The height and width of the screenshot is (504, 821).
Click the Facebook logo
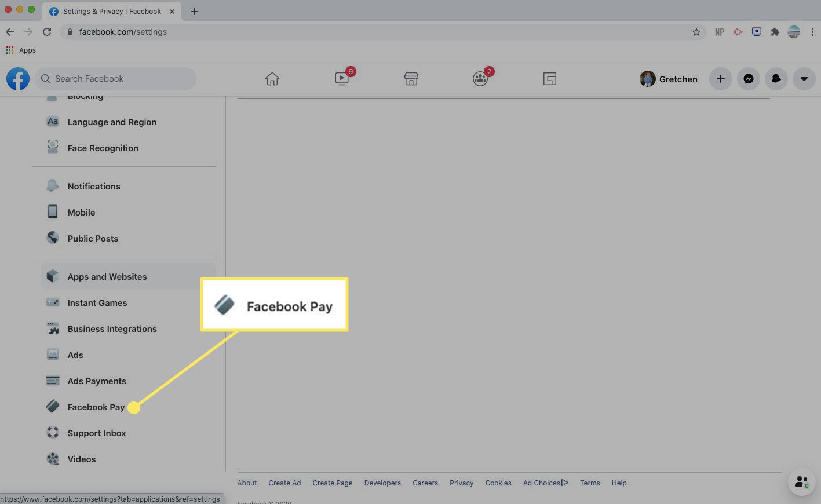[18, 79]
